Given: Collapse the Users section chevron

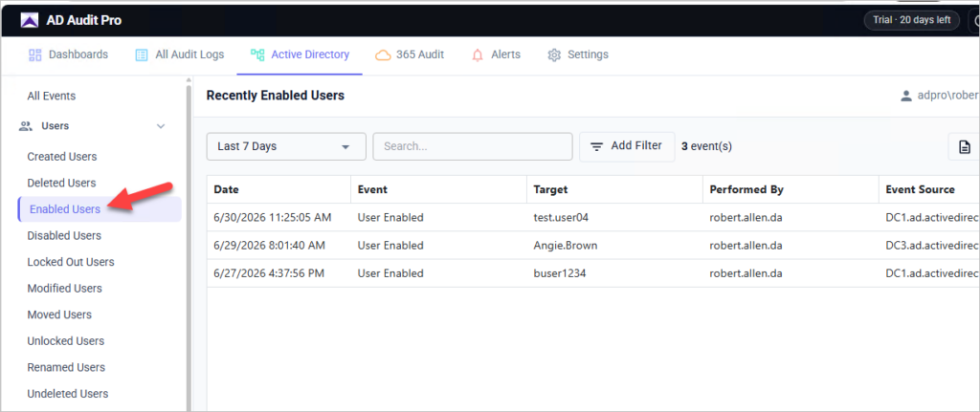Looking at the screenshot, I should click(161, 126).
